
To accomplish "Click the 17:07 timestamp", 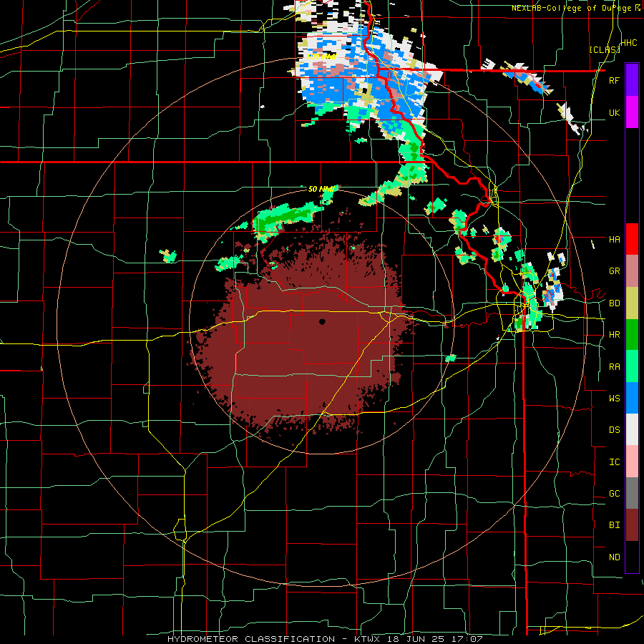I will point(466,639).
